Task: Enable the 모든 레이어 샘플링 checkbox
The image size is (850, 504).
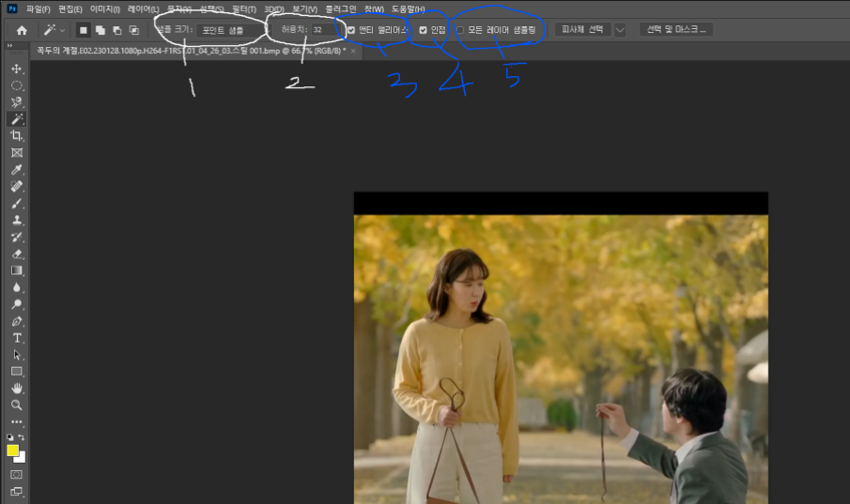Action: click(459, 30)
